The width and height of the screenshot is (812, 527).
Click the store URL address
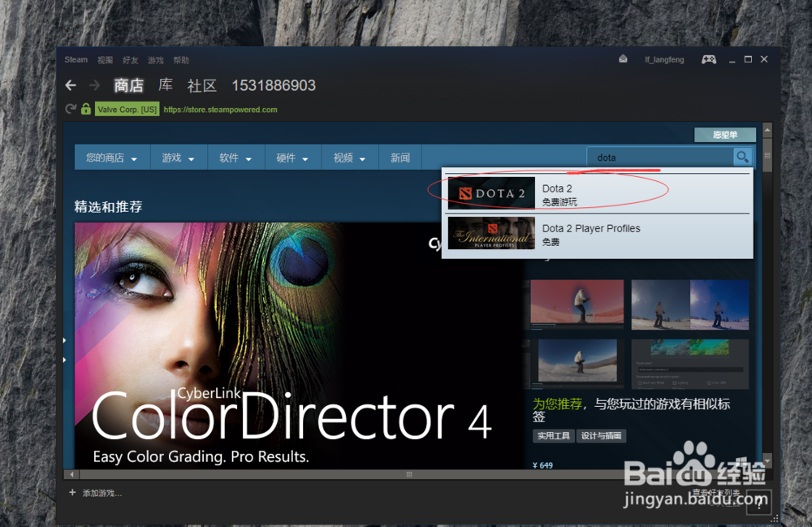click(x=221, y=110)
